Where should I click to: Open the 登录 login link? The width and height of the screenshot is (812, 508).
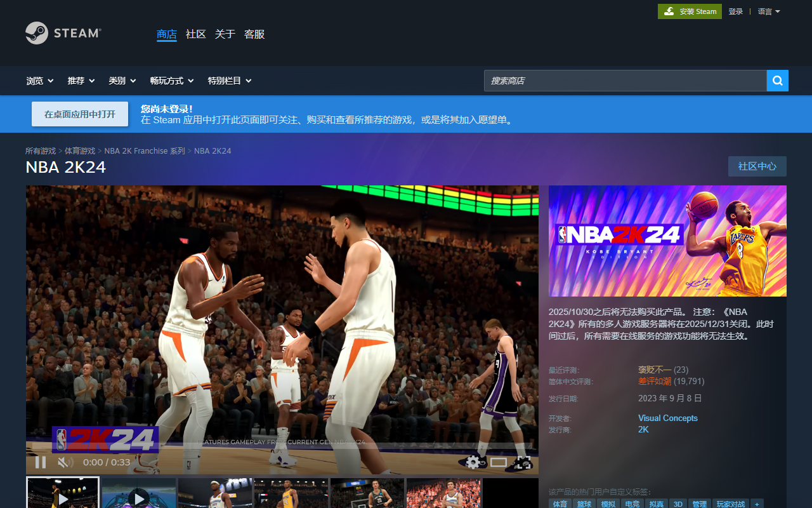(x=735, y=11)
